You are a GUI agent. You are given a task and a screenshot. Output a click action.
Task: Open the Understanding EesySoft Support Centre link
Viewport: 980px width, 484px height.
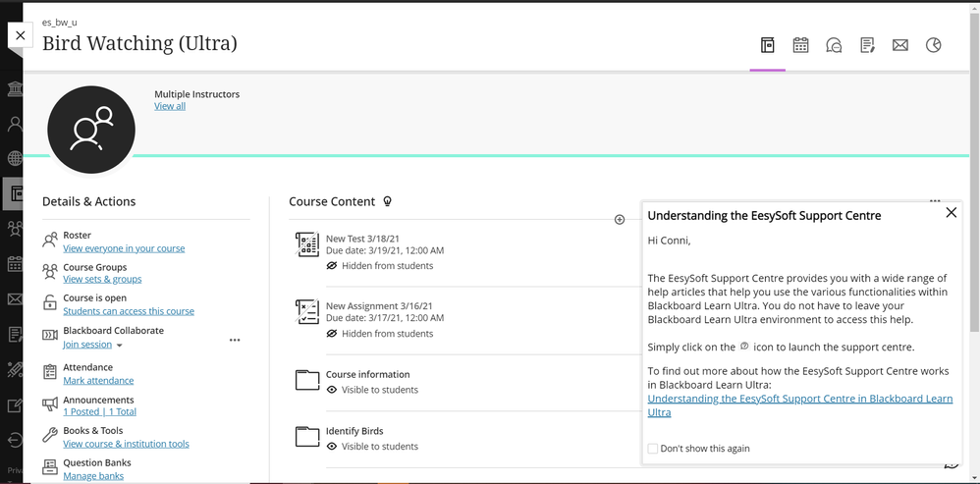coord(800,405)
